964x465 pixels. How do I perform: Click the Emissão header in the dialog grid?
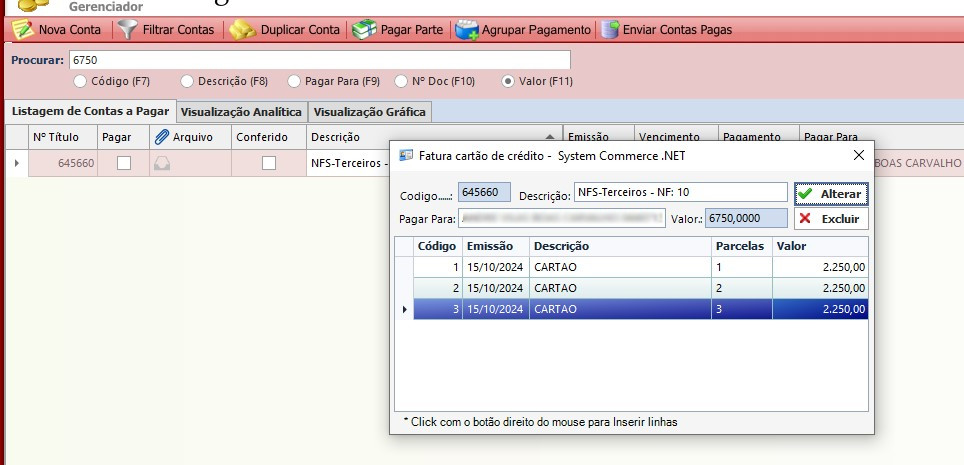[496, 247]
